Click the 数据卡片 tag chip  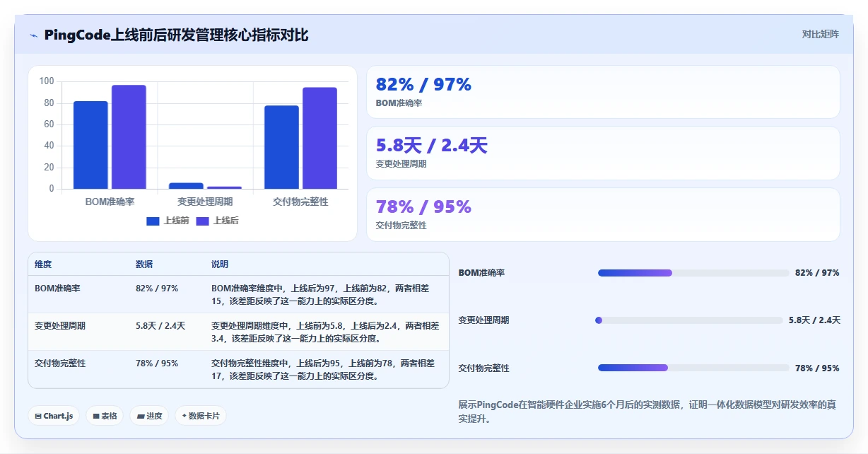[201, 416]
